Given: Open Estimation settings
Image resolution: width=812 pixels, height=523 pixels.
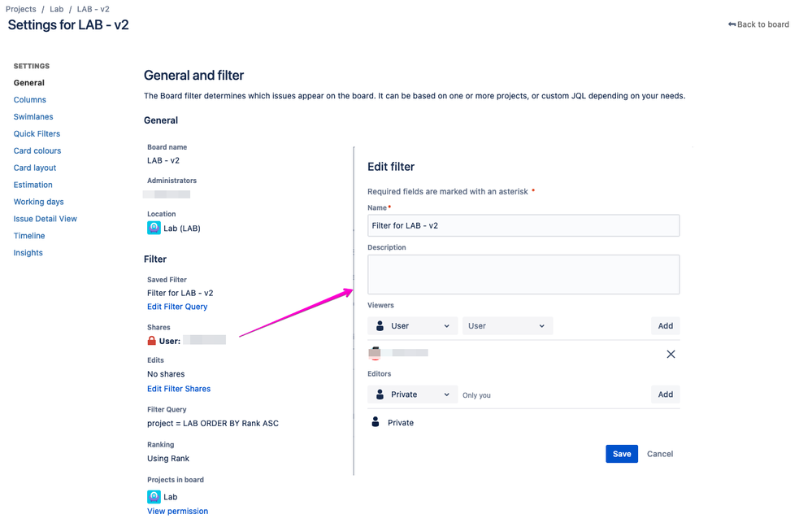Looking at the screenshot, I should point(33,185).
